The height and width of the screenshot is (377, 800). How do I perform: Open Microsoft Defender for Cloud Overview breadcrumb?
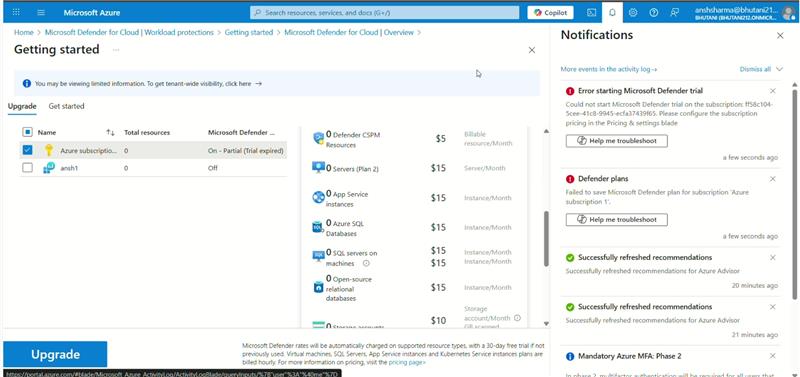point(349,32)
